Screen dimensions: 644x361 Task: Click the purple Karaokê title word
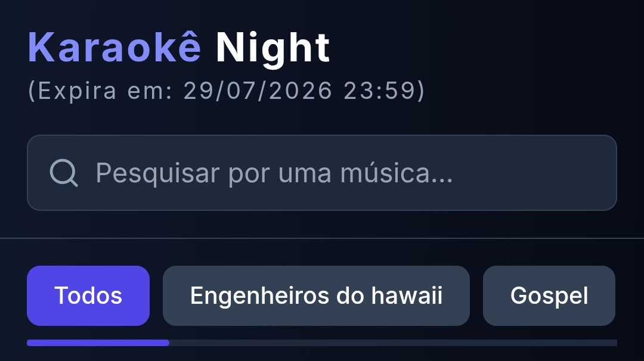click(114, 48)
